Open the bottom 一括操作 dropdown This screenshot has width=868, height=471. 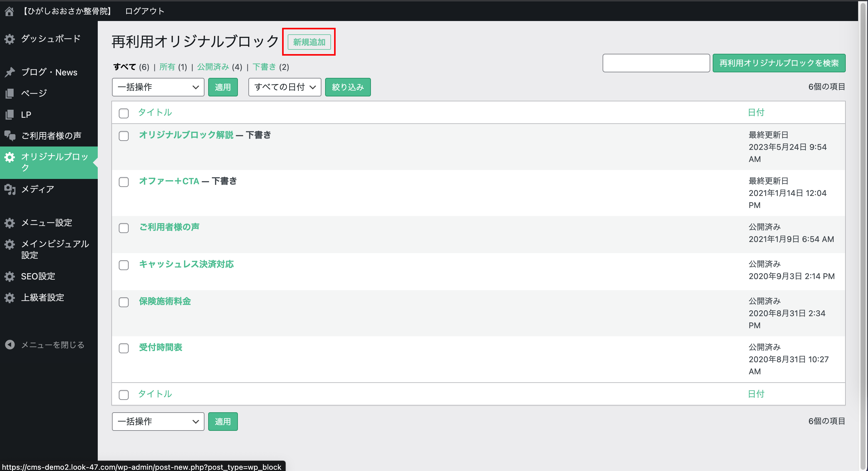[x=158, y=421]
